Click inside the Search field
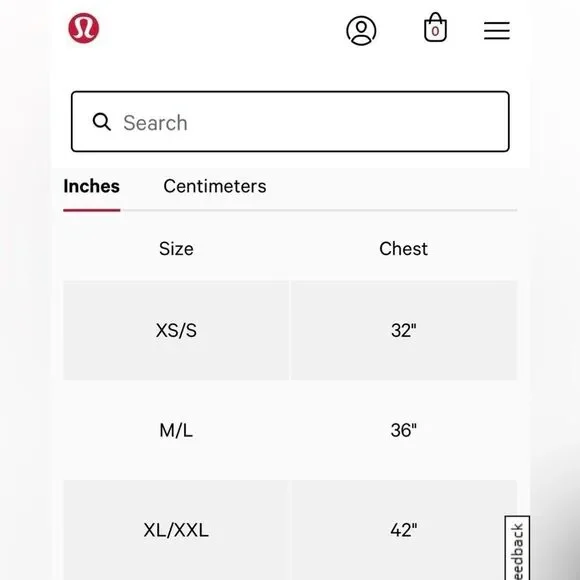This screenshot has height=580, width=580. (x=290, y=122)
